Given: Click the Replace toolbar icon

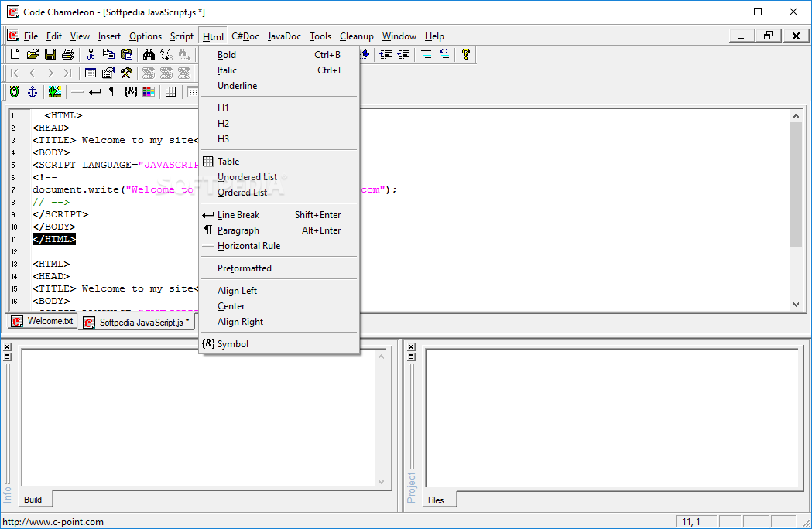Looking at the screenshot, I should click(166, 54).
